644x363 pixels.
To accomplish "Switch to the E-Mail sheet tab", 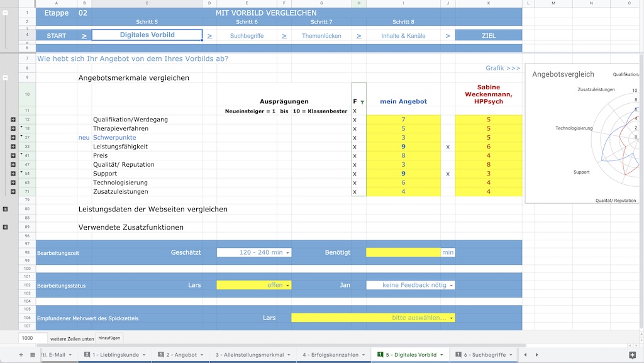I will click(x=53, y=355).
